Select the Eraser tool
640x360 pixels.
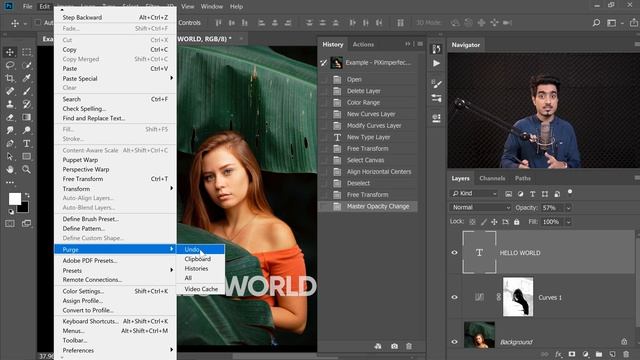click(10, 117)
